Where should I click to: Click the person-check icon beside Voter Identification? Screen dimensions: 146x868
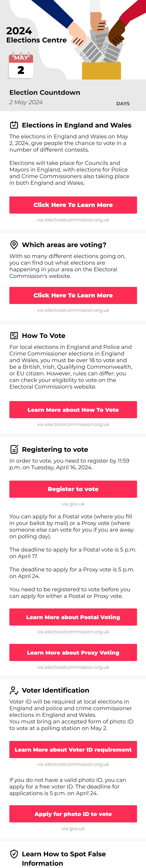[14, 690]
